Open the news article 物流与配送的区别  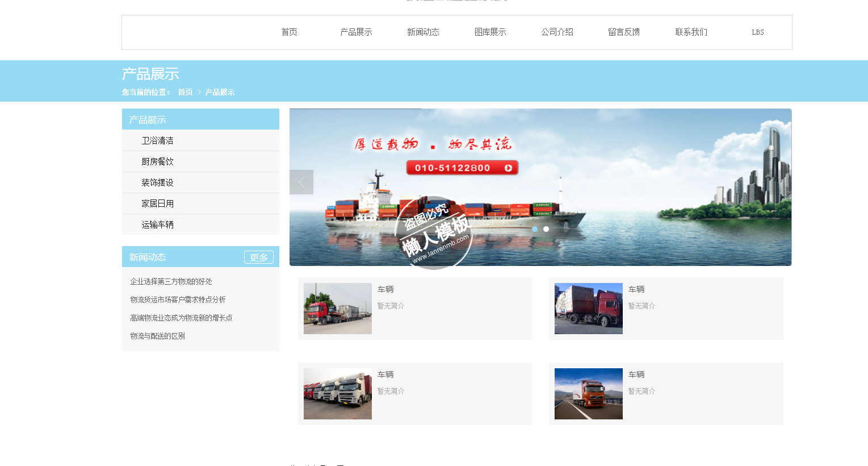click(x=157, y=336)
